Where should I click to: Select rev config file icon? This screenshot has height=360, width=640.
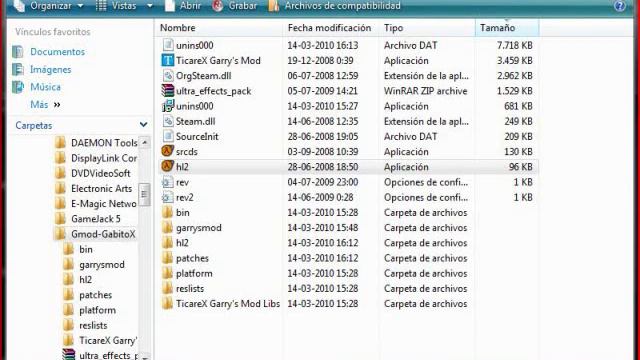[167, 182]
